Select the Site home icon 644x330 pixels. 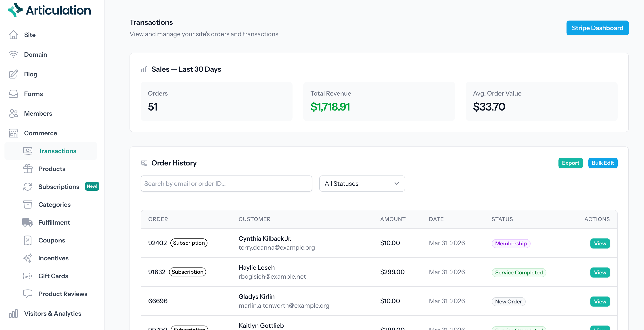point(13,35)
